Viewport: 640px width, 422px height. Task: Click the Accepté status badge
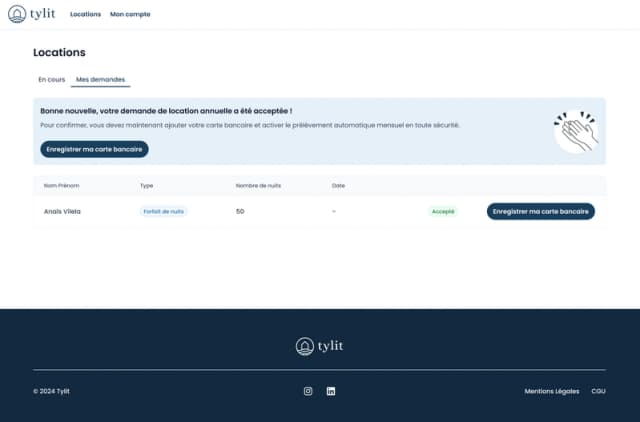[442, 212]
